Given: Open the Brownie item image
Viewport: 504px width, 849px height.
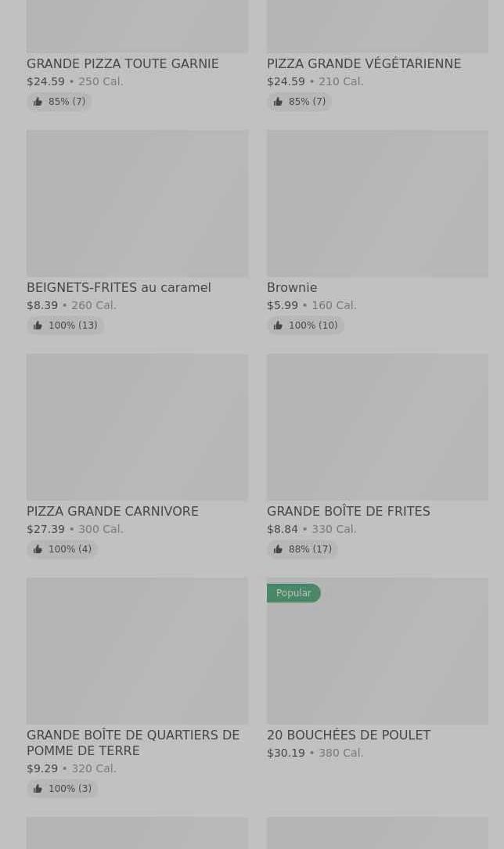Looking at the screenshot, I should pos(377,203).
